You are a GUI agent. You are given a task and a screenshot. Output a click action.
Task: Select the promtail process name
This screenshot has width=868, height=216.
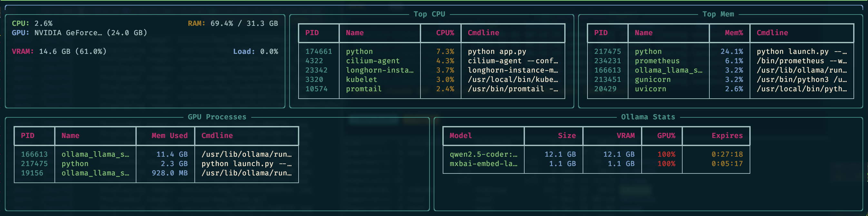[364, 89]
